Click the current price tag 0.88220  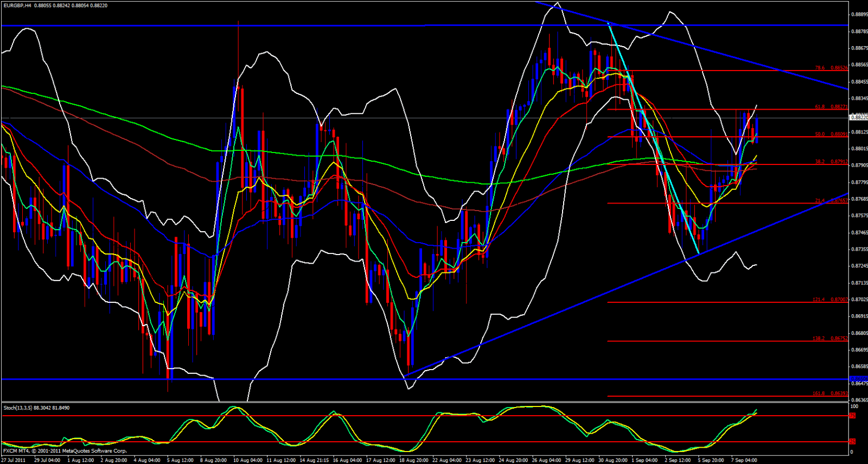tap(858, 117)
